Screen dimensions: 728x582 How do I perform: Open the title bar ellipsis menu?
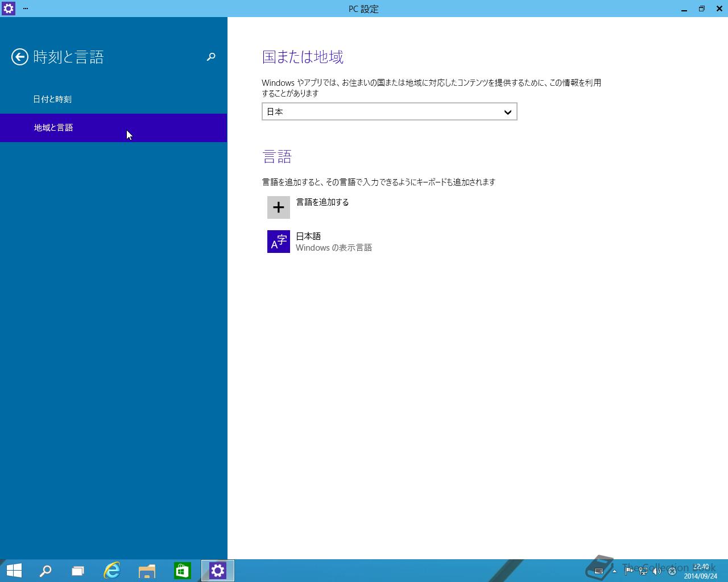26,9
